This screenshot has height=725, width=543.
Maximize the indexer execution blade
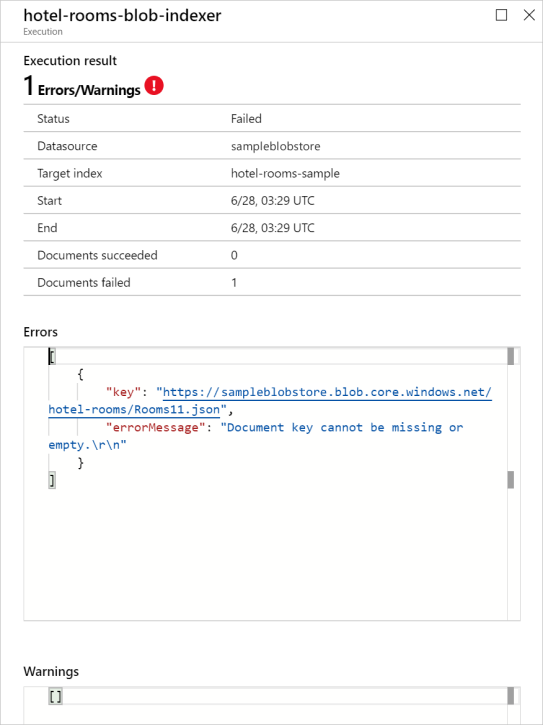(x=501, y=15)
